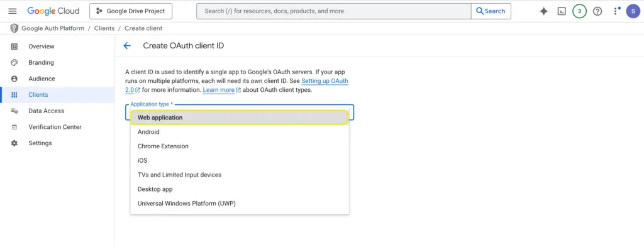Click the Create OAuth client ID heading
Viewport: 644px width, 247px height.
point(184,45)
